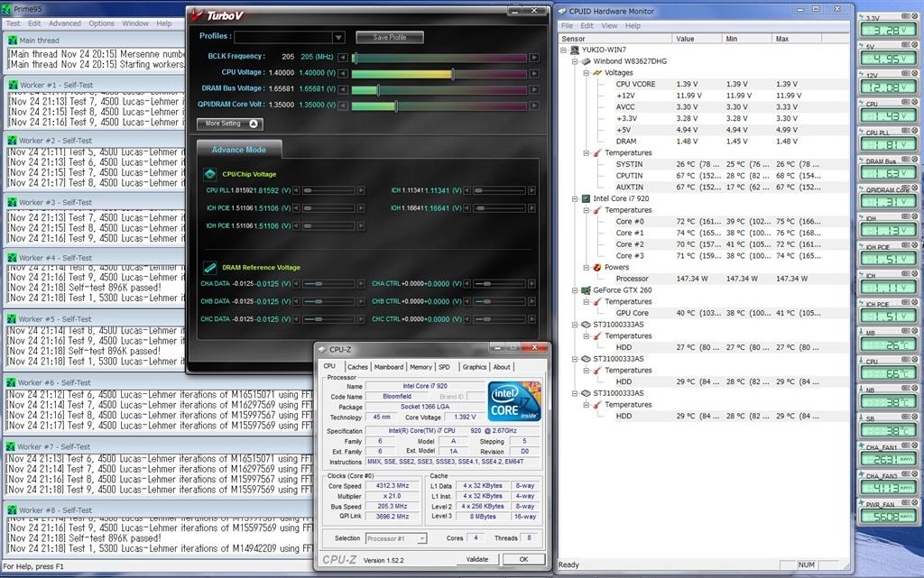Click the CPU Voltage slider handle

coord(453,74)
